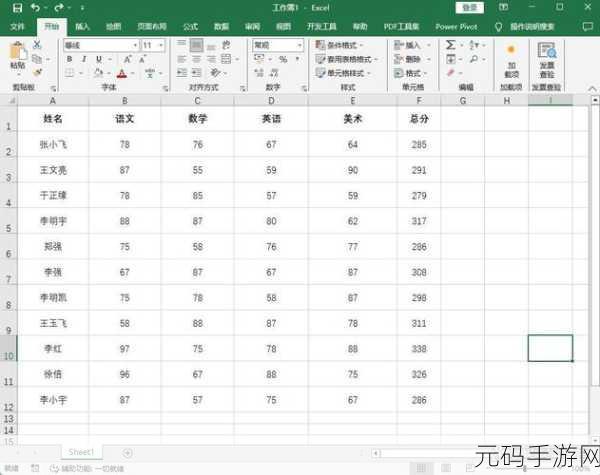Click the Align Right icon
600x475 pixels.
(x=211, y=59)
